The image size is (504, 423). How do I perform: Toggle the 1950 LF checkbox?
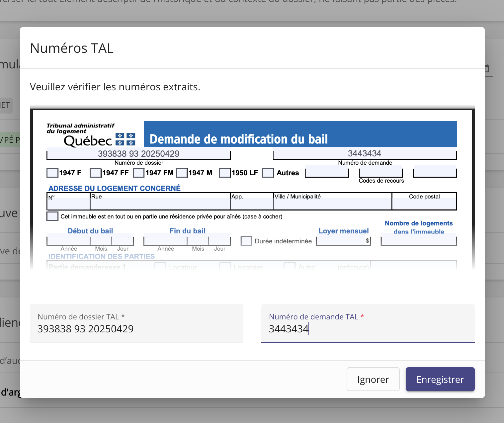pos(225,173)
